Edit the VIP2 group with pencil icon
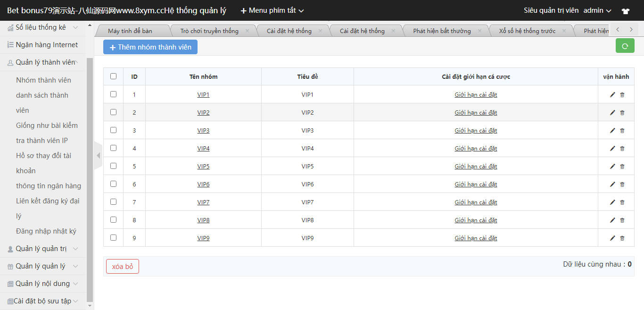 pyautogui.click(x=612, y=113)
